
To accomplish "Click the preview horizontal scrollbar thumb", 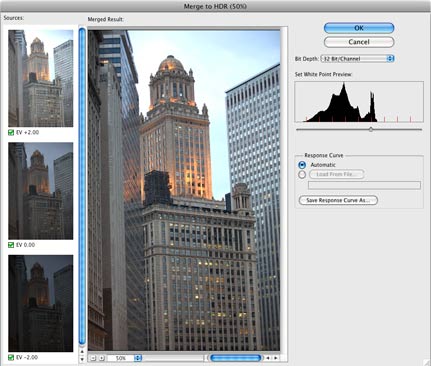I will click(235, 358).
